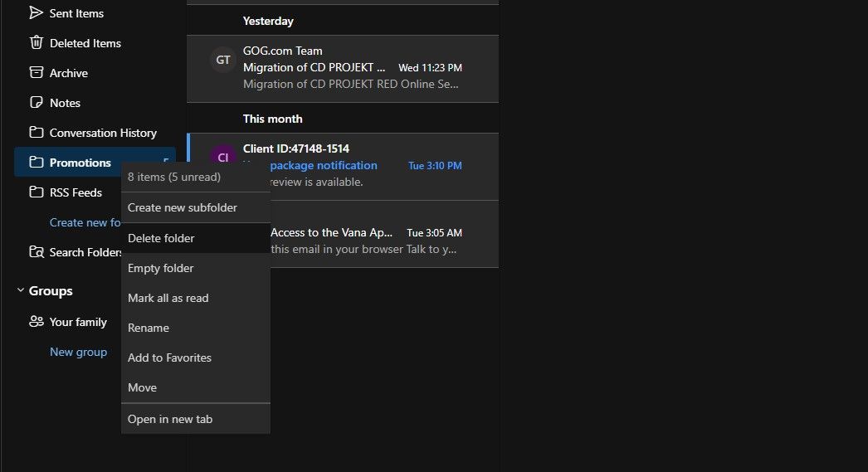Click the New group link

tap(78, 352)
